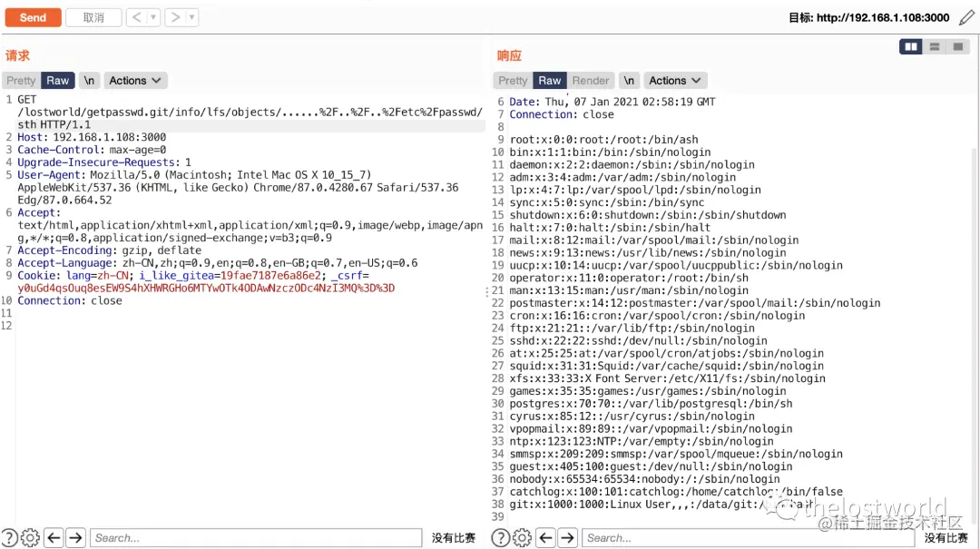Select combined tabs layout view icon
The height and width of the screenshot is (549, 980).
(x=957, y=47)
